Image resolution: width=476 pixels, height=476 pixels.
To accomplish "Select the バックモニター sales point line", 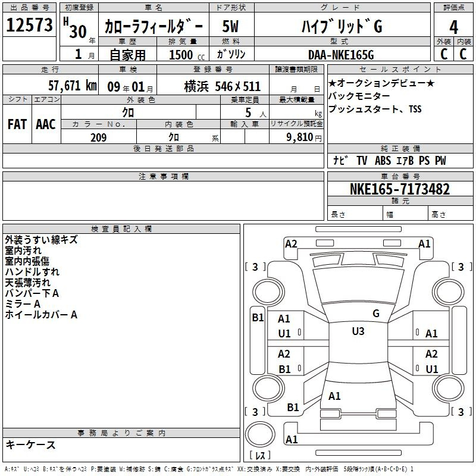I will [x=359, y=96].
